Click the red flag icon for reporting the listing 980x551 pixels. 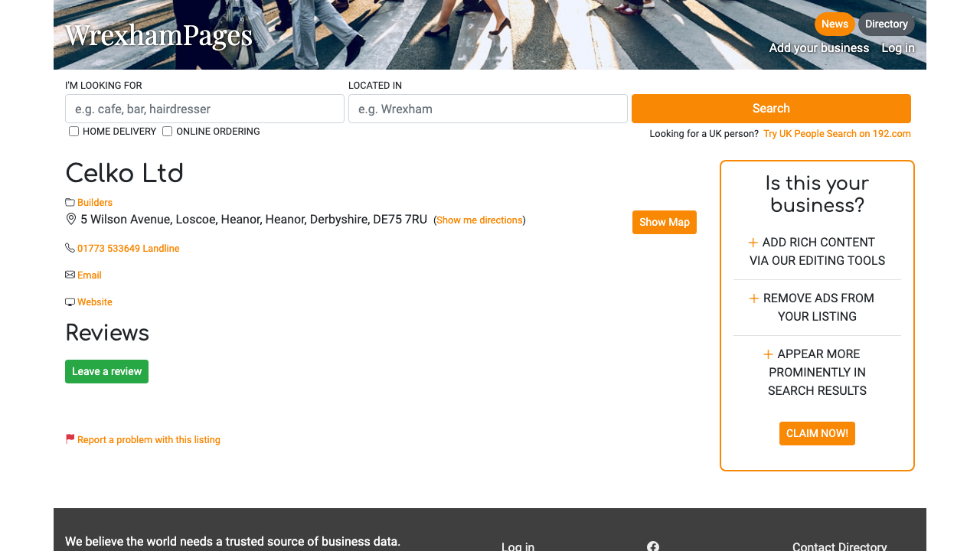(x=70, y=438)
